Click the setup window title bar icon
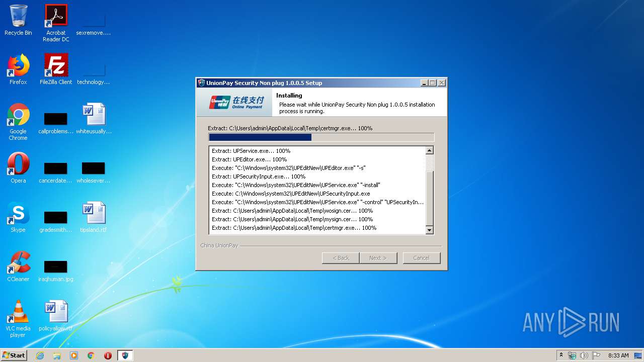The image size is (644, 362). coord(201,83)
